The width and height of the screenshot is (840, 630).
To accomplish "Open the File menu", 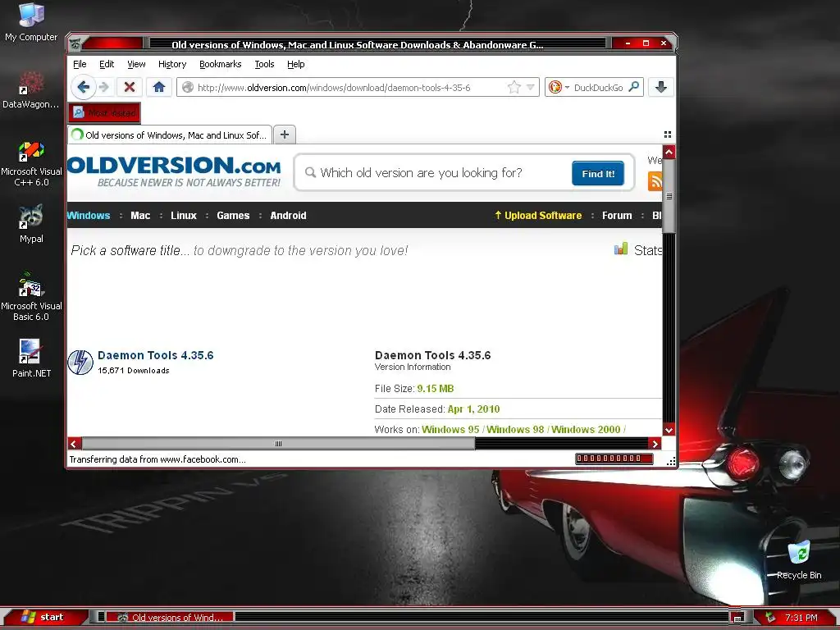I will point(80,64).
